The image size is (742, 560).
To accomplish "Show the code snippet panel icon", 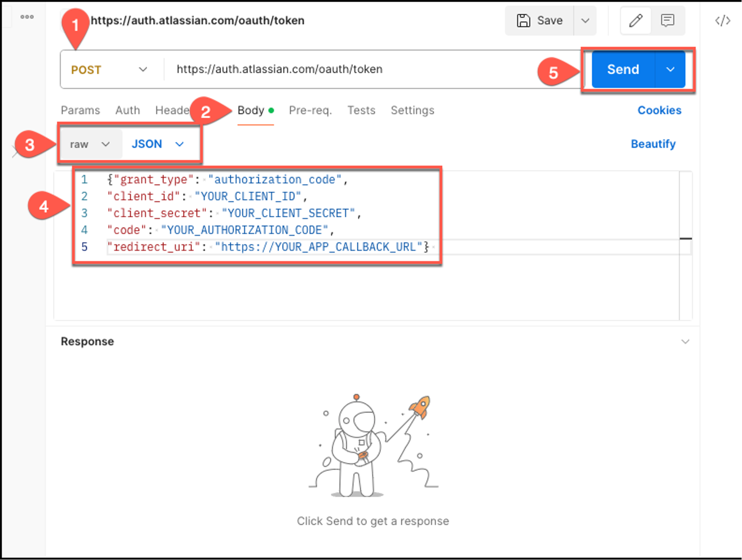I will pos(723,21).
